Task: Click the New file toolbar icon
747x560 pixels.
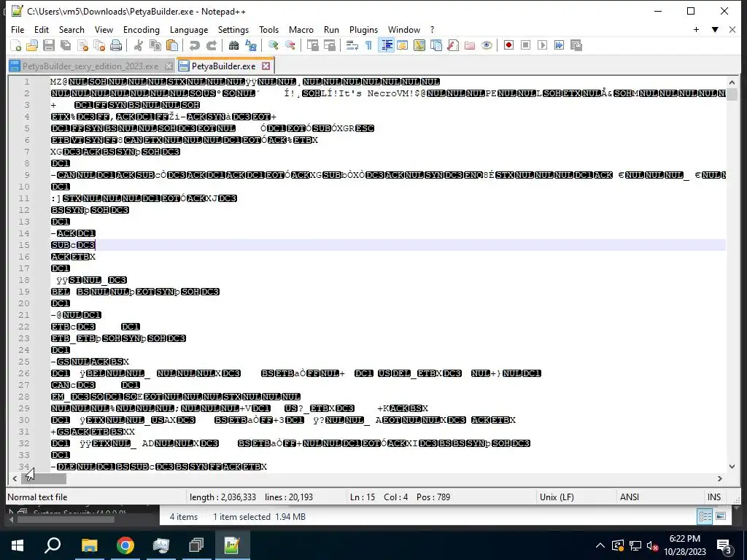Action: 16,45
